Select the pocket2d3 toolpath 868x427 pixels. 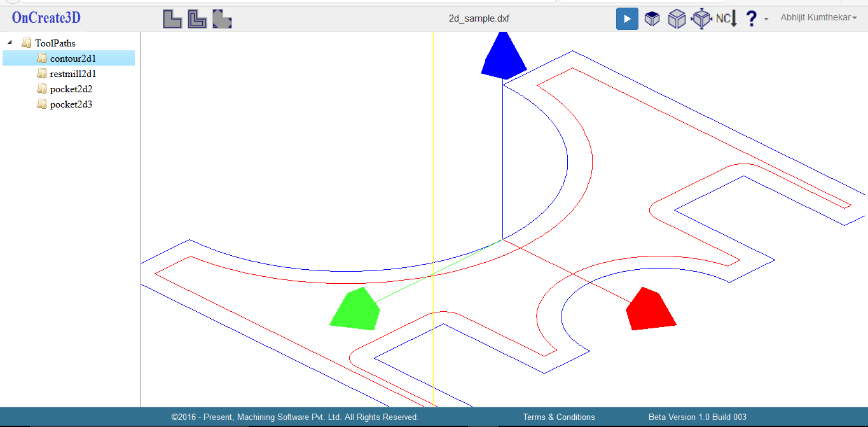tap(71, 104)
